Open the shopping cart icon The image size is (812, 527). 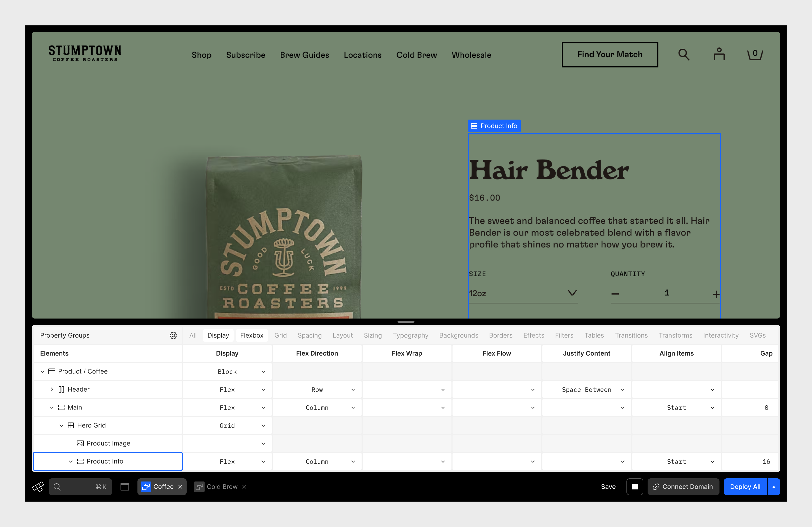pyautogui.click(x=755, y=54)
